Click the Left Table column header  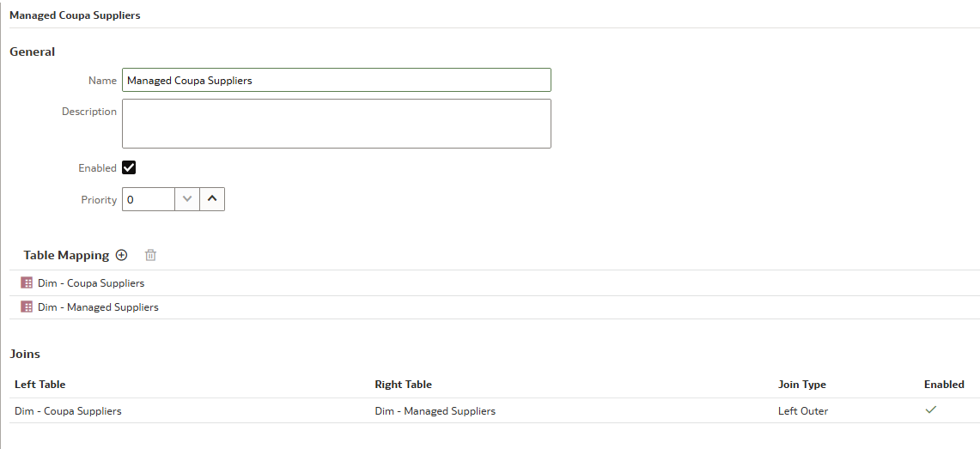40,384
